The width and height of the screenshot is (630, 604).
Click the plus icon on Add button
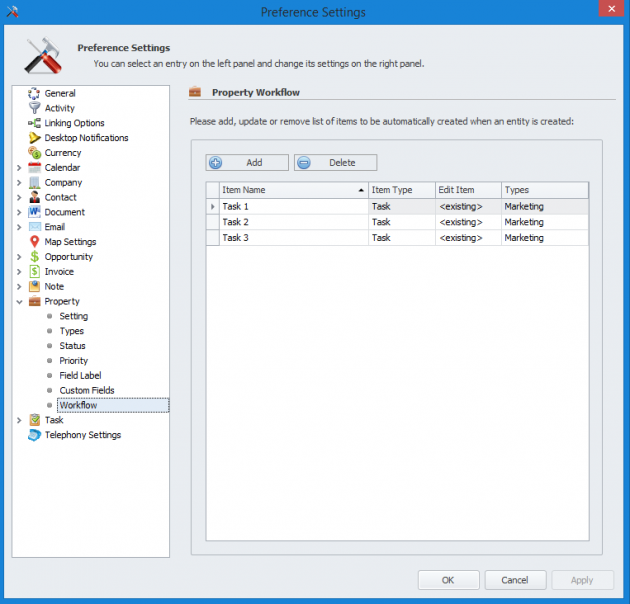tap(216, 163)
